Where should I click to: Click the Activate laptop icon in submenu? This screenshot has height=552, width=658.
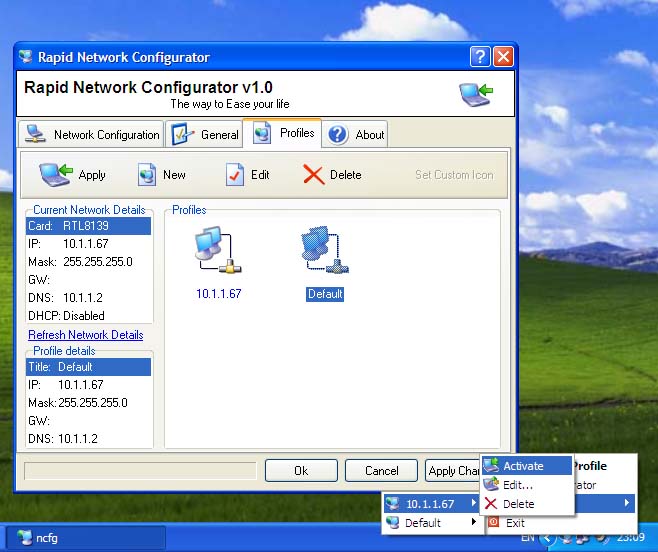tap(491, 466)
